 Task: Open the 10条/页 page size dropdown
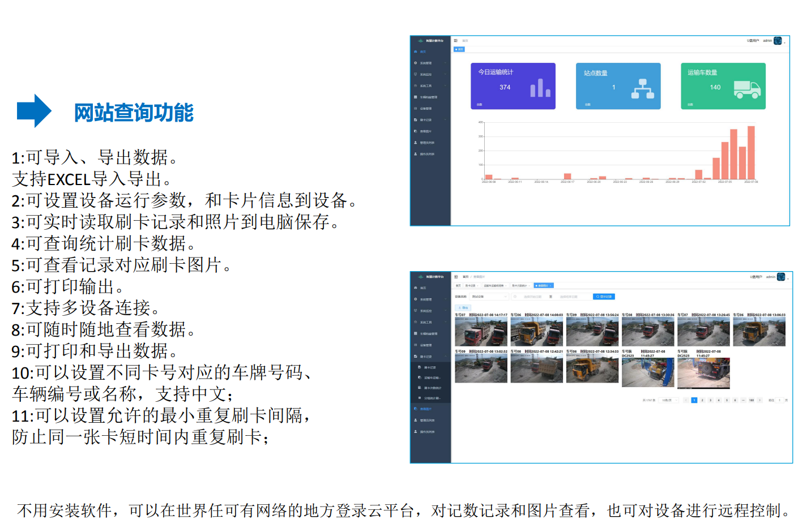pyautogui.click(x=669, y=400)
